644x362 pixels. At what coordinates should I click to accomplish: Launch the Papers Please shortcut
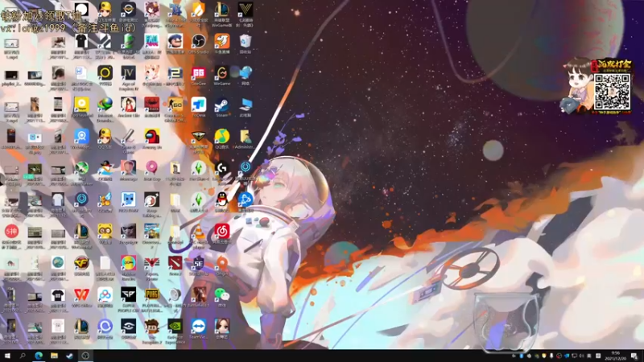pos(152,268)
